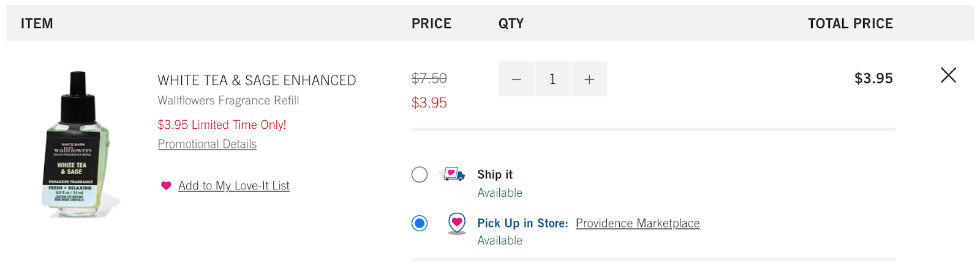This screenshot has height=276, width=980.
Task: Click the quantity field showing 1
Action: coord(552,79)
